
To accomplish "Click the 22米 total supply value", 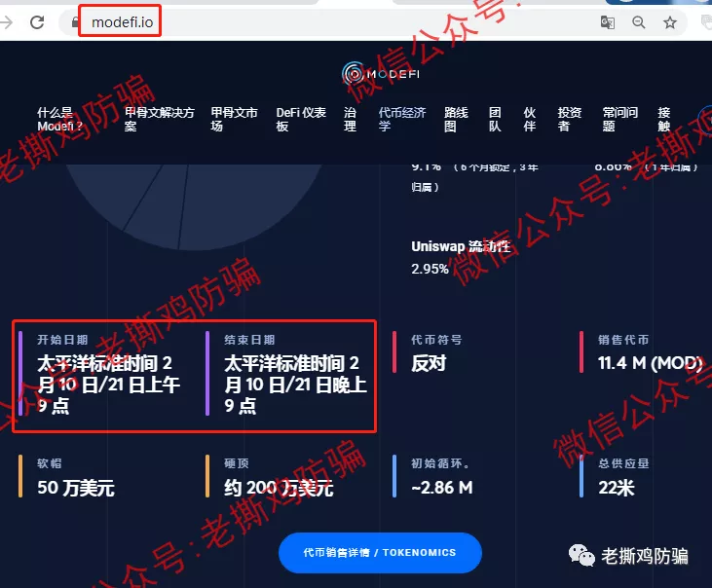I will [x=617, y=488].
